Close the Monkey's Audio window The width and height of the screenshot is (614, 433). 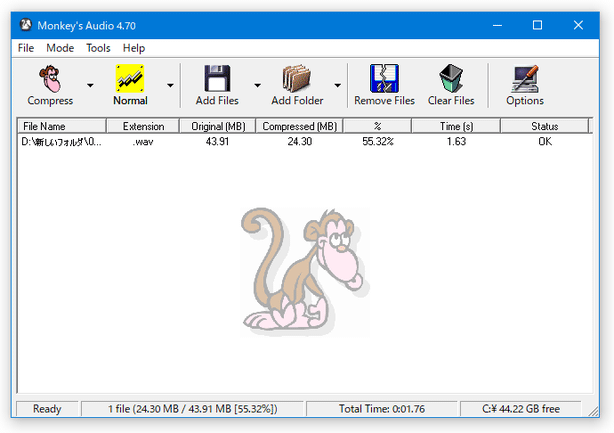pyautogui.click(x=578, y=25)
